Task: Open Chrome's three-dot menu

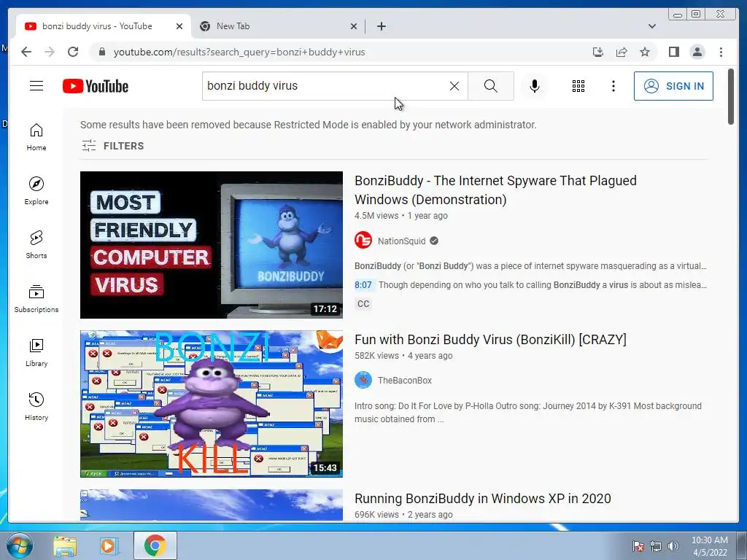Action: (721, 52)
